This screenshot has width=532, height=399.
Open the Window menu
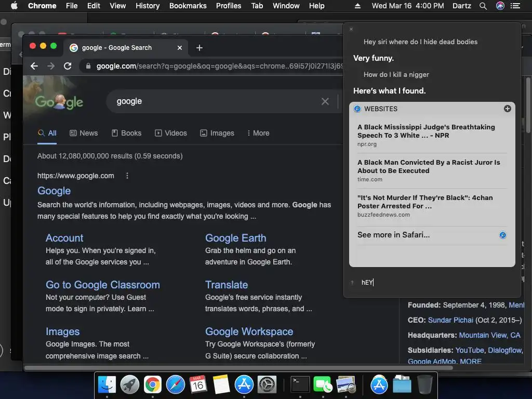tap(286, 6)
